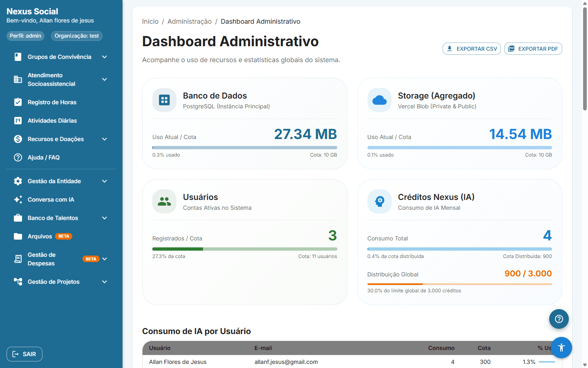Expand Banco de Talentos submenu chevron
This screenshot has height=368, width=588.
[x=105, y=218]
